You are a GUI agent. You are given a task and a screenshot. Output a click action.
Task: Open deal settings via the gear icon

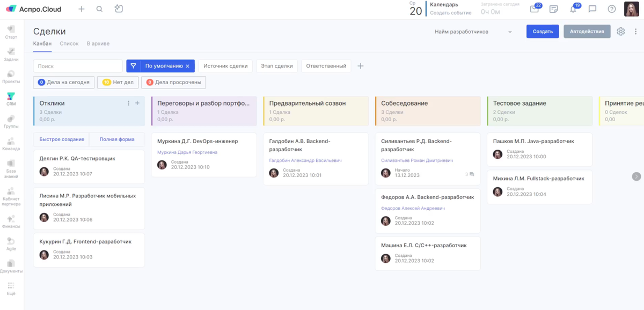pyautogui.click(x=620, y=31)
